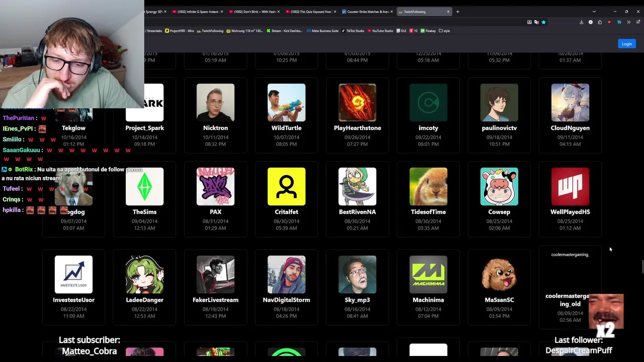644x362 pixels.
Task: Open Meta Business Suite bookmark
Action: pos(323,31)
